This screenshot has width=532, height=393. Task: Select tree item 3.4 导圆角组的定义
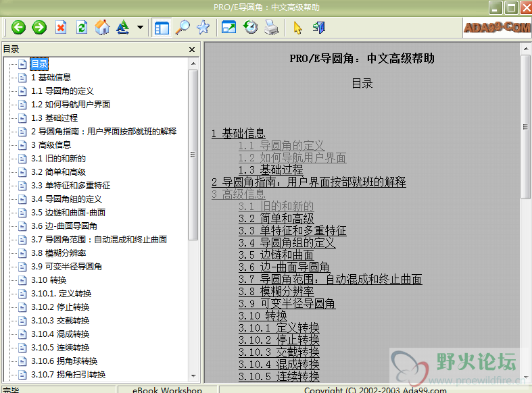[x=66, y=199]
